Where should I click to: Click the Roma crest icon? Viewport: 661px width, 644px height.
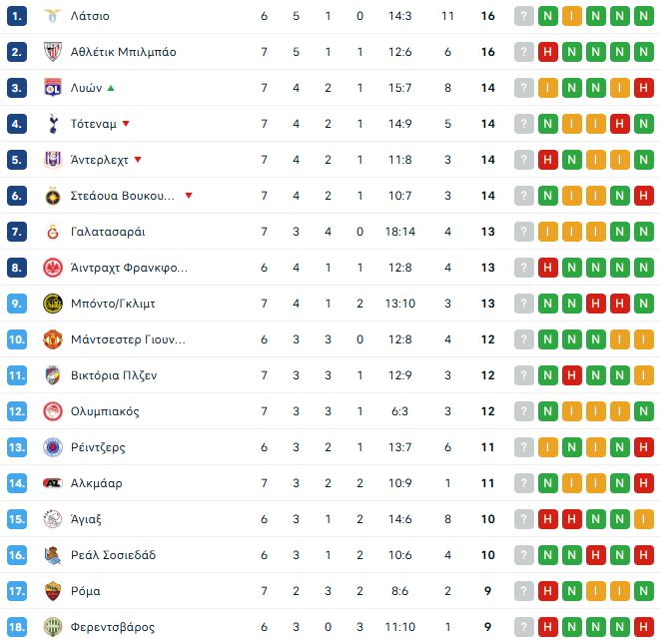coord(52,591)
